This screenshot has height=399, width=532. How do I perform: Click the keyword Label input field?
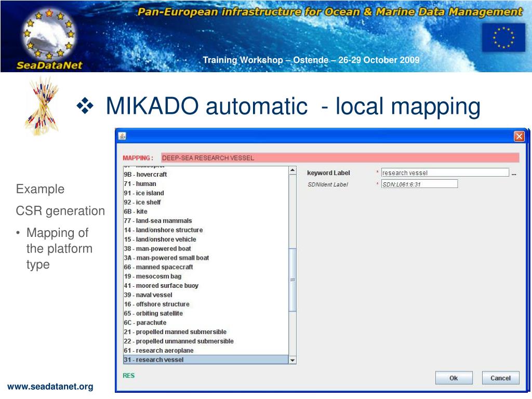coord(445,172)
